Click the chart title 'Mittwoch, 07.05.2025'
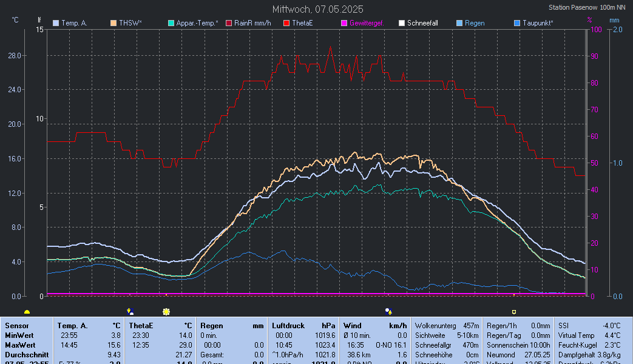 point(317,9)
